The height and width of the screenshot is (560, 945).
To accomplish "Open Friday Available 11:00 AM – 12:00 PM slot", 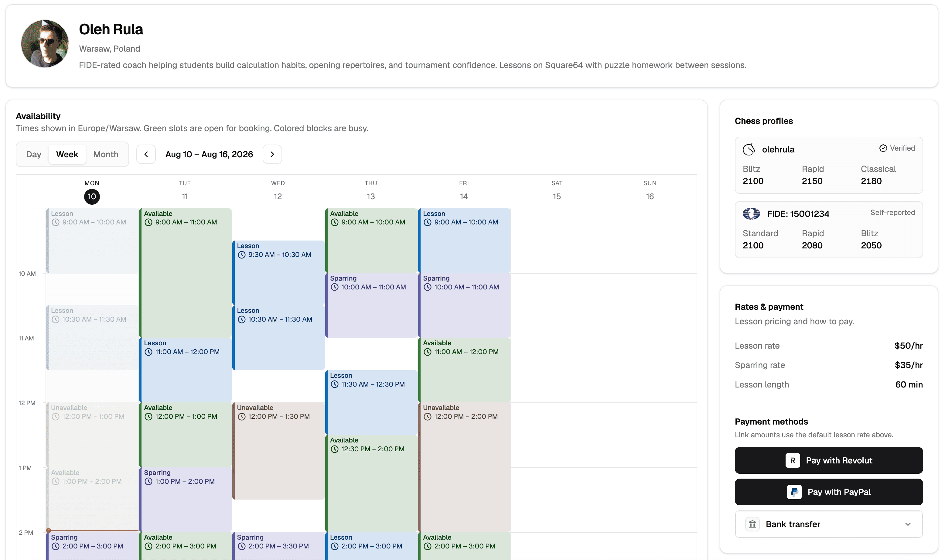I will click(x=464, y=370).
